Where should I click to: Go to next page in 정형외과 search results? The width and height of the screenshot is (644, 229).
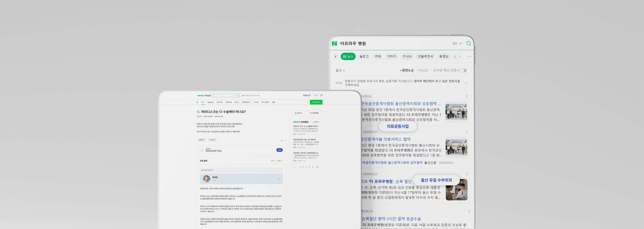click(x=317, y=167)
